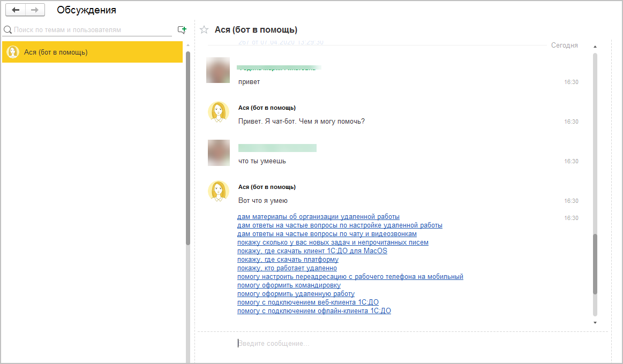Click the forward navigation arrow

pos(35,10)
